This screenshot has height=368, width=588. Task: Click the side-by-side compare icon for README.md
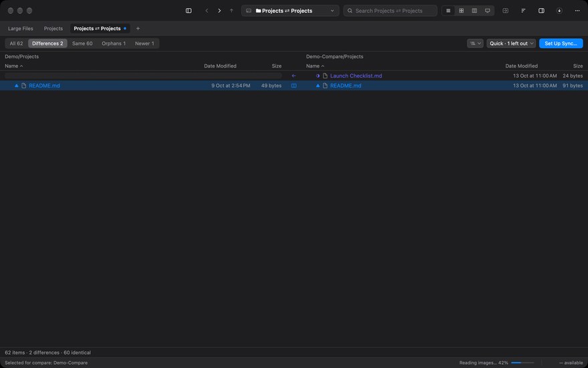tap(293, 86)
